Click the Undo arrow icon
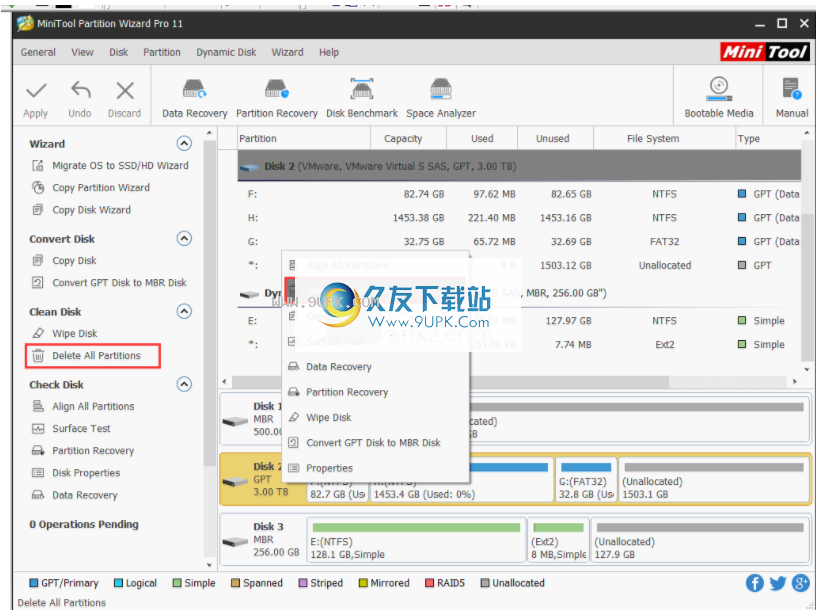 click(x=81, y=90)
